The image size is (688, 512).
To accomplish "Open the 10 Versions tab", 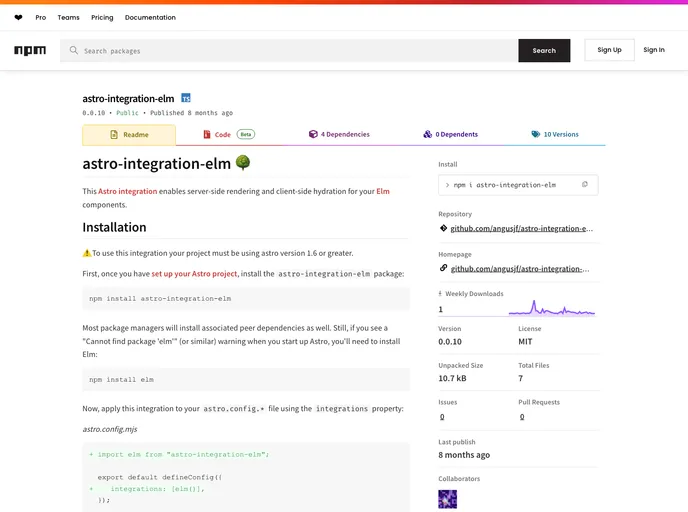I will pyautogui.click(x=555, y=135).
